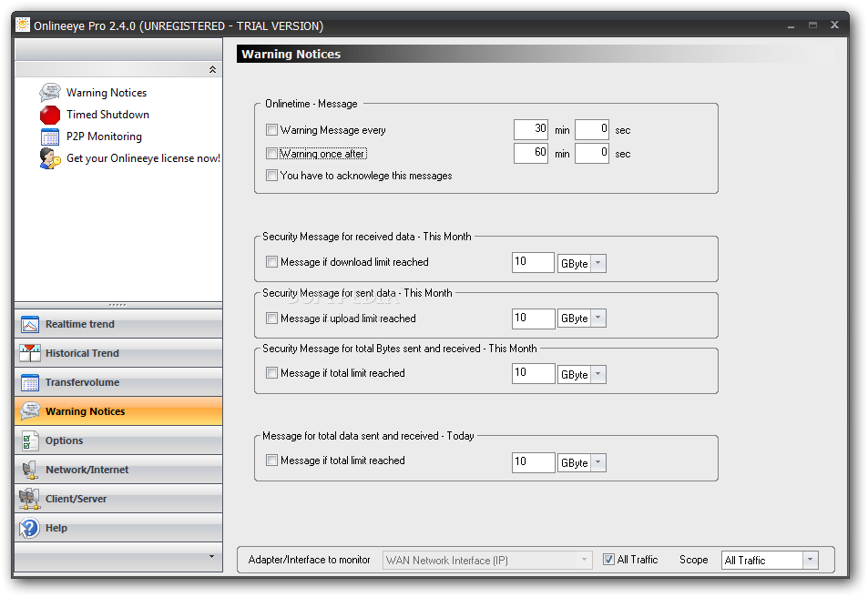Click the Onlineeye app icon in title bar
The image size is (868, 597).
23,25
